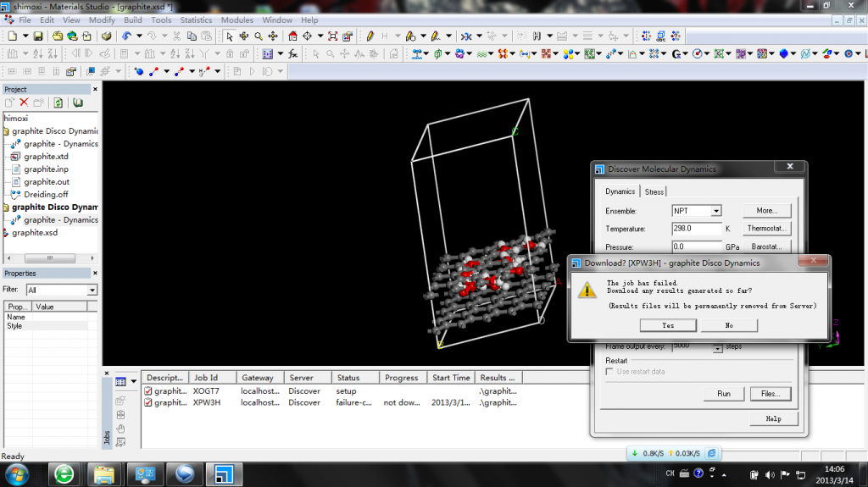
Task: Select the arrow Selection tool
Action: [229, 36]
